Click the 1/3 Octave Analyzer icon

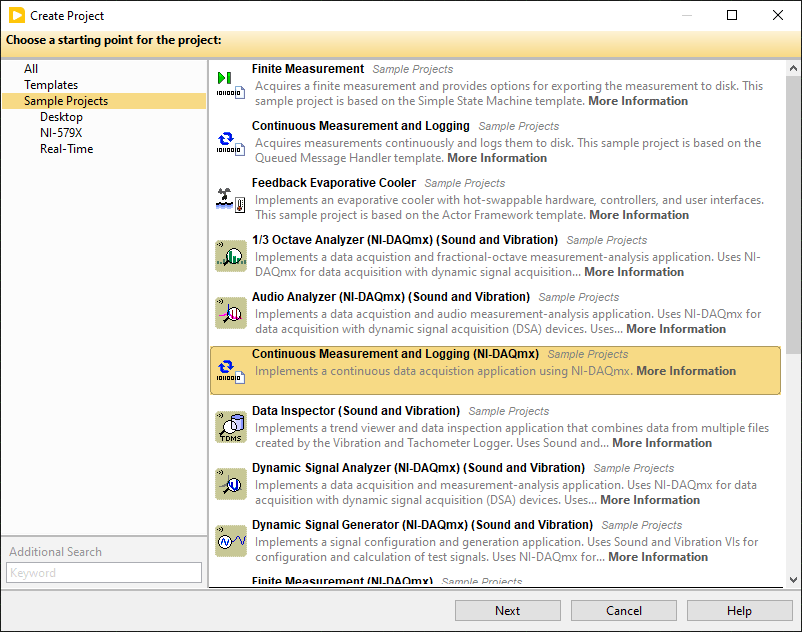(230, 256)
